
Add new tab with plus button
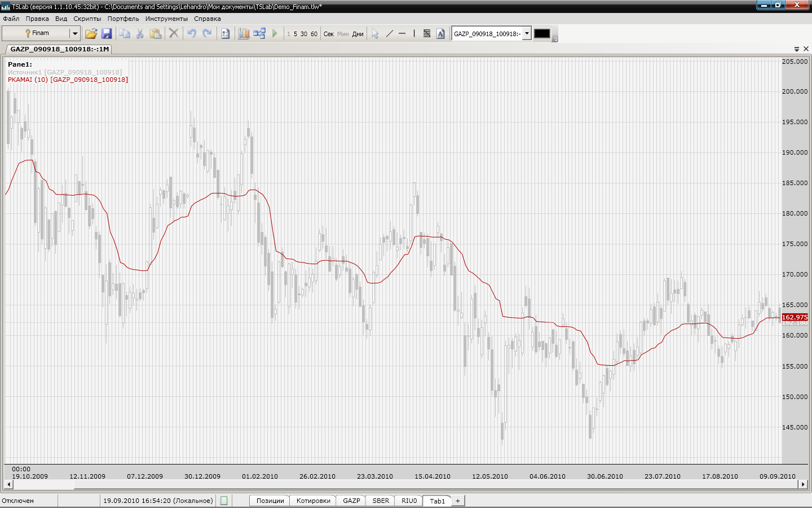[x=458, y=501]
